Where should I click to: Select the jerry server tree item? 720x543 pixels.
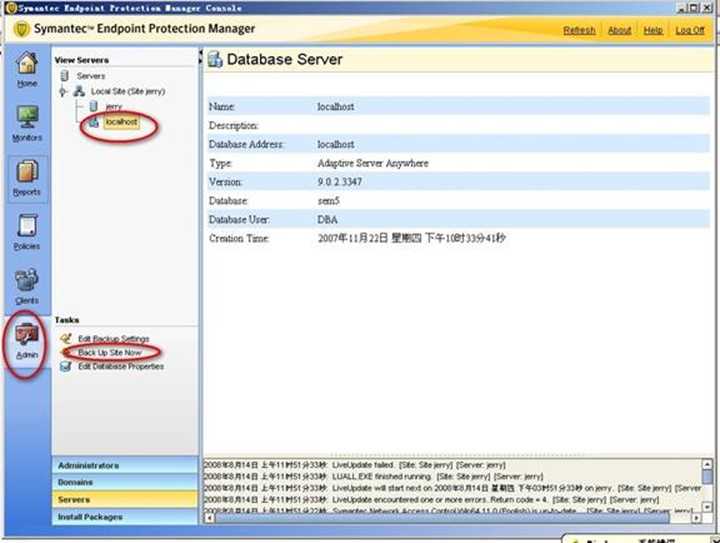click(x=114, y=106)
